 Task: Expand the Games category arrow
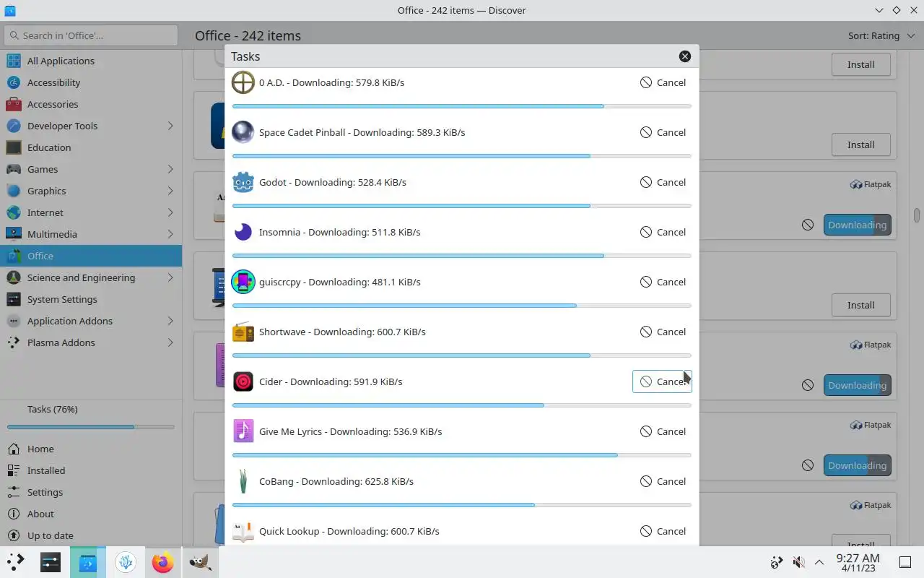tap(170, 169)
